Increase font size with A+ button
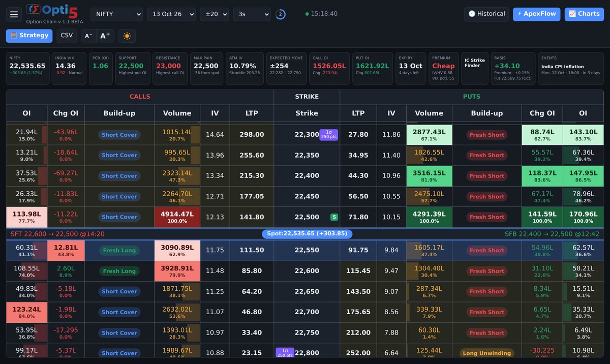Viewport: 610px width, 364px height. (x=105, y=36)
